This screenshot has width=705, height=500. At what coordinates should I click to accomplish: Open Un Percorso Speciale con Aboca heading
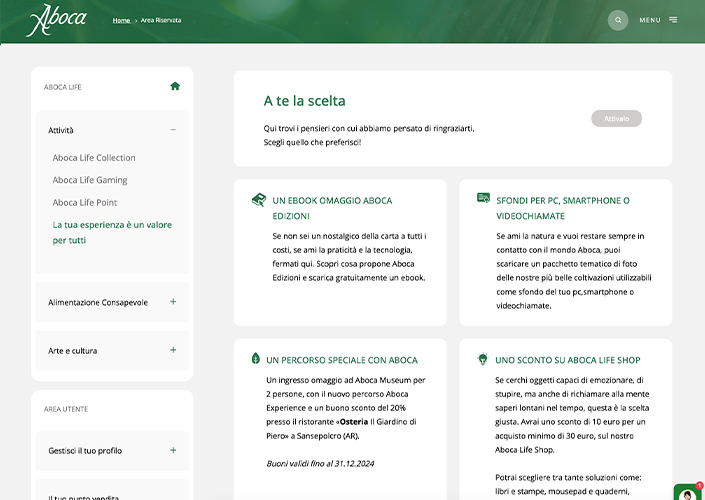point(342,360)
